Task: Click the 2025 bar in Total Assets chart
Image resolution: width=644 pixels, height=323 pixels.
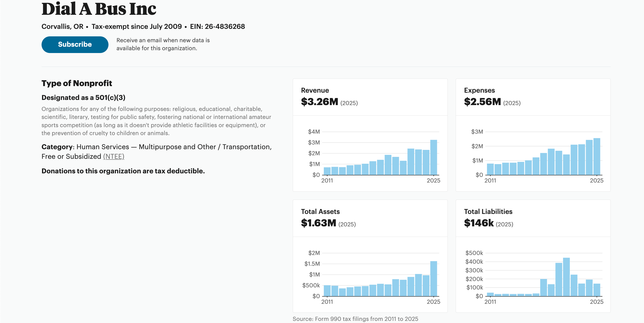Action: (x=433, y=278)
